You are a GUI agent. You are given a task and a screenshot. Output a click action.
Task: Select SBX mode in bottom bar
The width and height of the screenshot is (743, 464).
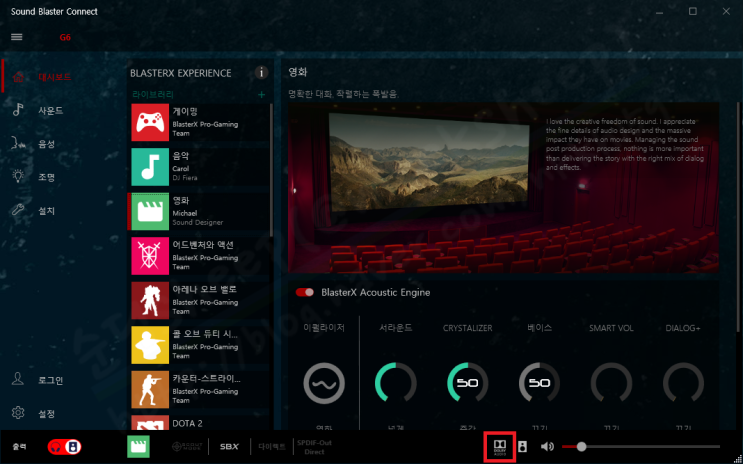click(229, 446)
